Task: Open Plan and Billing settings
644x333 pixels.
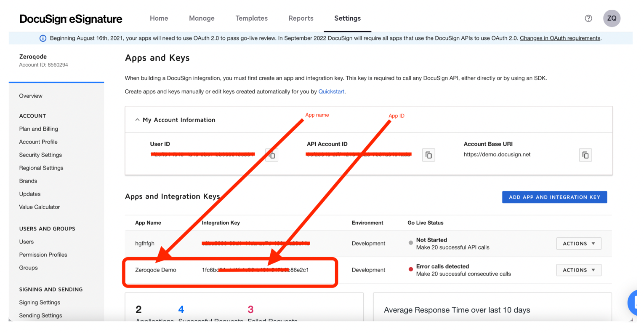Action: coord(38,129)
